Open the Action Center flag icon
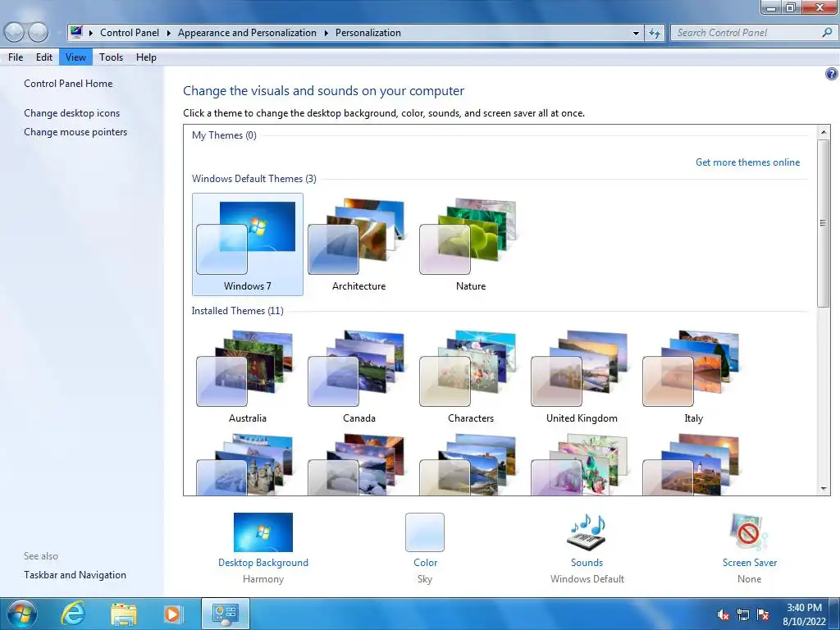 (x=763, y=614)
